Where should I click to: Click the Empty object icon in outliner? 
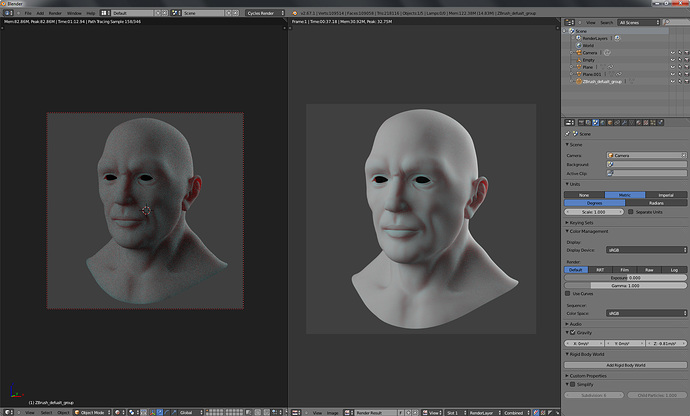[579, 60]
